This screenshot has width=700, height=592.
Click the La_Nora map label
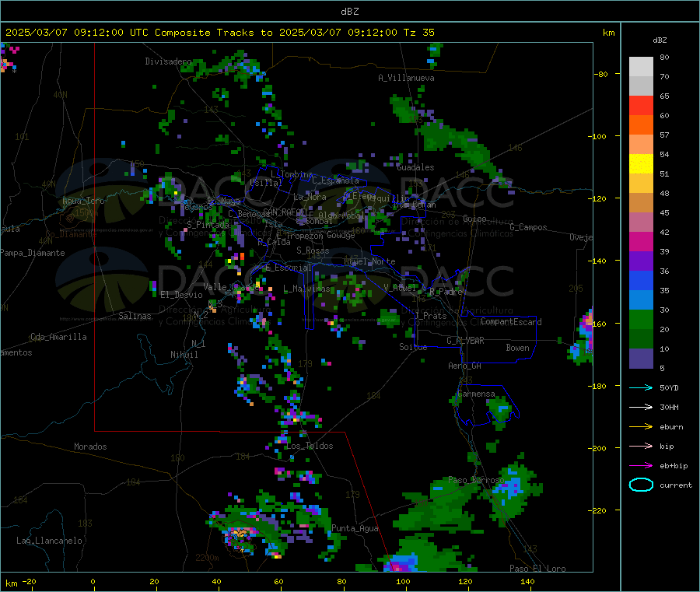click(310, 197)
